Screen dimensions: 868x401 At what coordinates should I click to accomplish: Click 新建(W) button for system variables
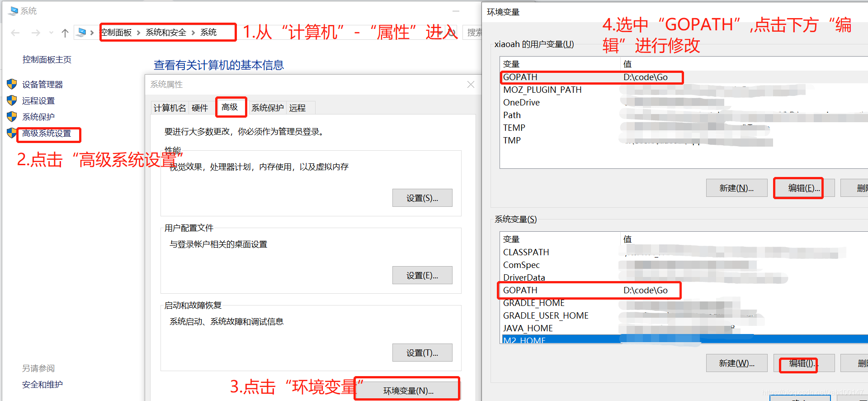click(736, 363)
